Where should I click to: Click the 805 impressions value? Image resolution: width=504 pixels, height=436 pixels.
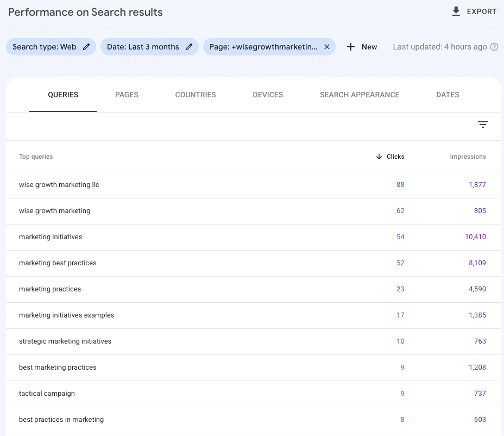(480, 211)
